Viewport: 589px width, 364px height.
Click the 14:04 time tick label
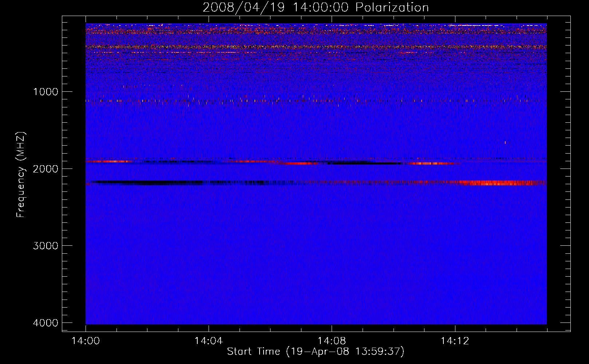(x=209, y=341)
